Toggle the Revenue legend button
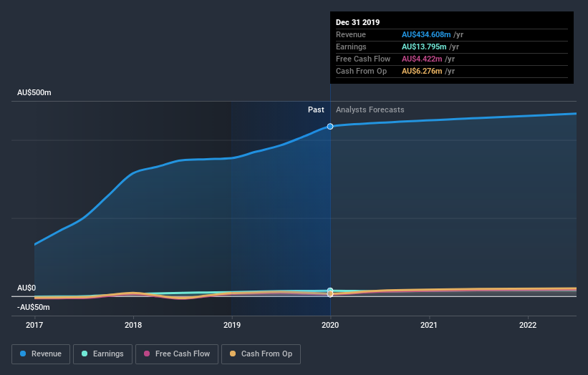This screenshot has height=375, width=588. (x=41, y=354)
